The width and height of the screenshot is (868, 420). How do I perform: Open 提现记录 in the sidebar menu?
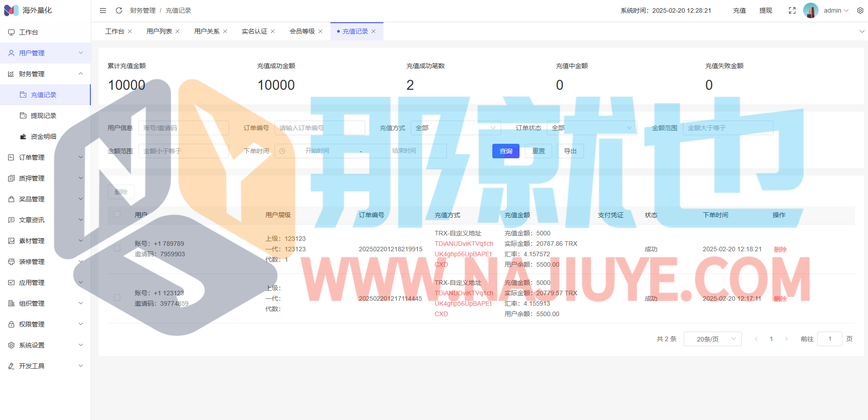click(x=44, y=116)
